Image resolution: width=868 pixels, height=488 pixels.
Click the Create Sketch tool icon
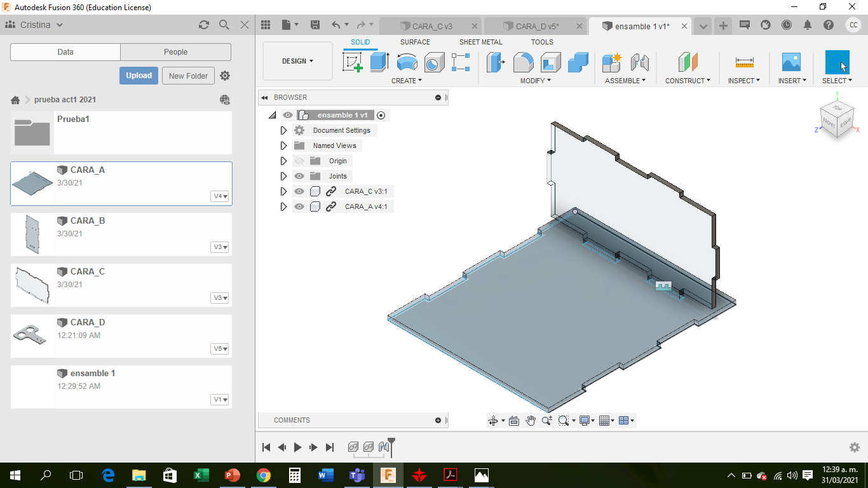pos(352,62)
